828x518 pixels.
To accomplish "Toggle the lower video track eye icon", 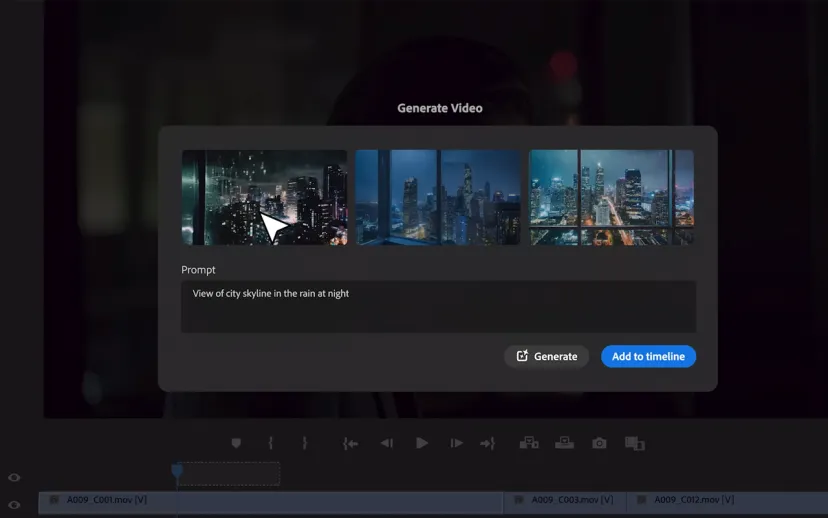I will coord(14,505).
